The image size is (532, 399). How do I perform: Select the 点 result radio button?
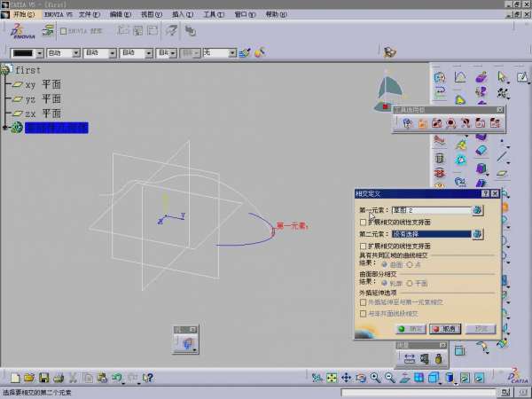[x=411, y=263]
